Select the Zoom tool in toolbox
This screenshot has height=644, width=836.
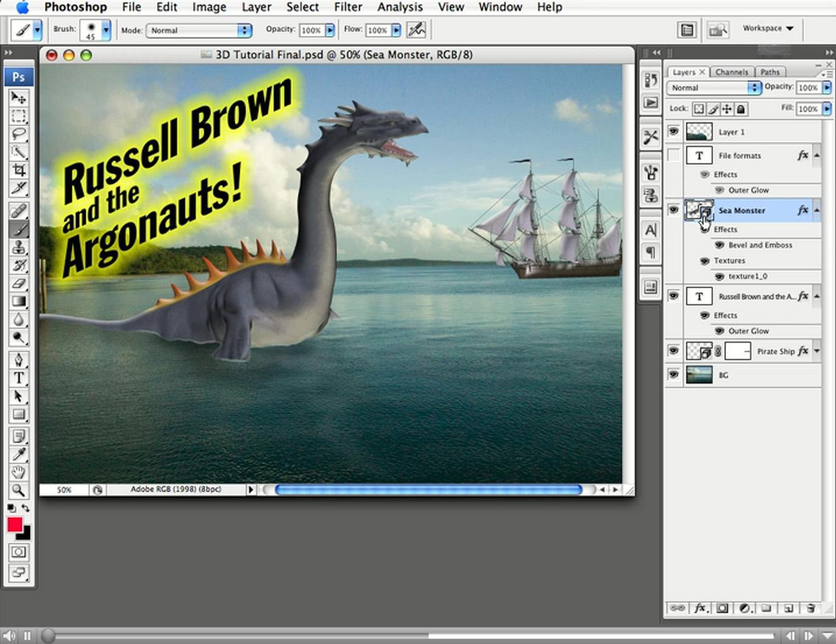[19, 490]
